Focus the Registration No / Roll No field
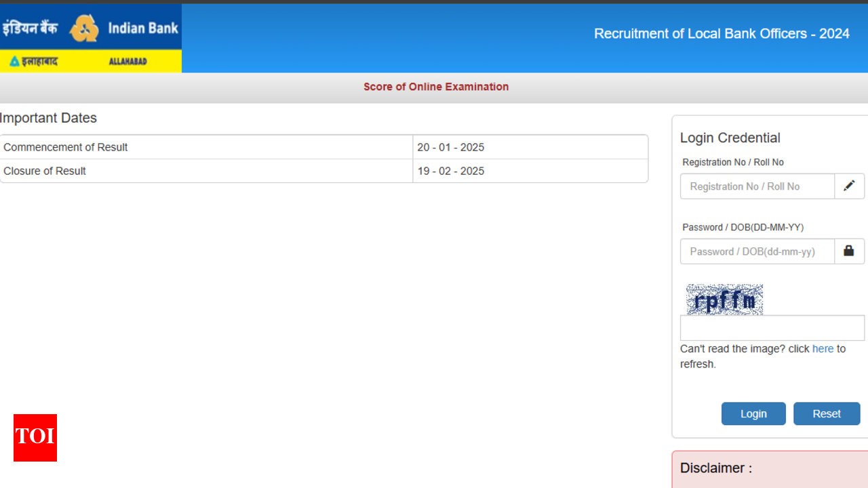Screen dimensions: 868x488 click(x=757, y=186)
